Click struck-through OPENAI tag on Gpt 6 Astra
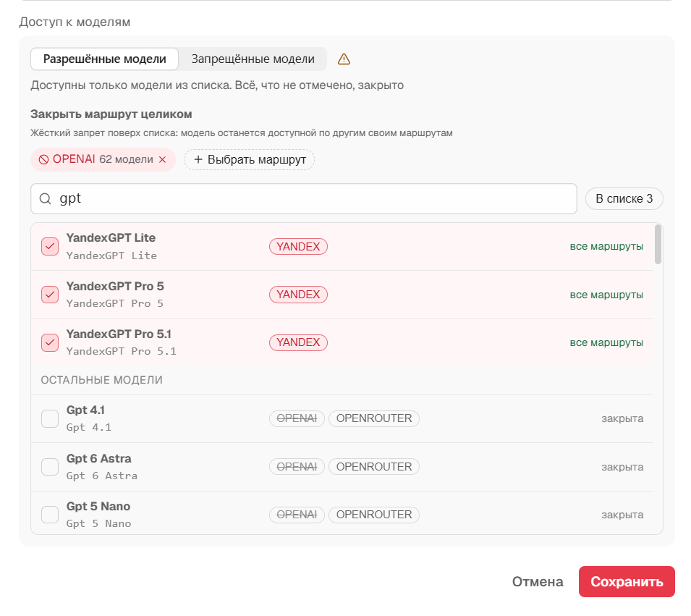Image resolution: width=691 pixels, height=616 pixels. (x=297, y=466)
